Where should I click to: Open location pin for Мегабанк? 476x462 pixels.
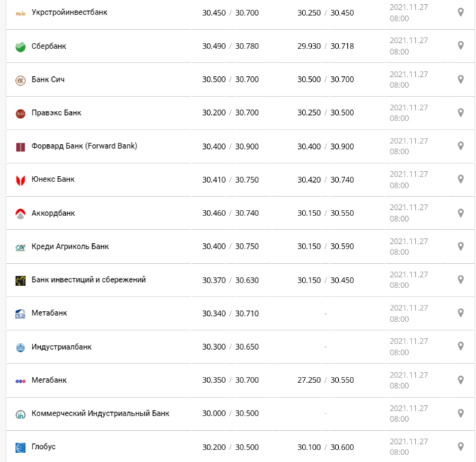(x=461, y=380)
